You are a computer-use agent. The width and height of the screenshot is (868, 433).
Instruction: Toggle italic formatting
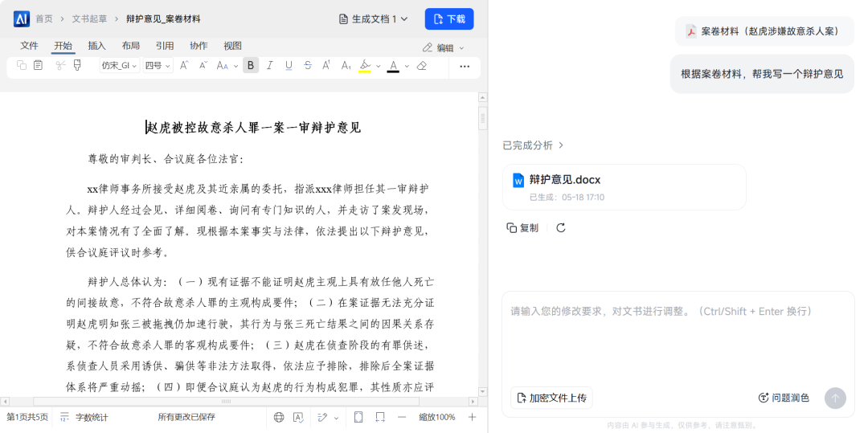[x=269, y=66]
